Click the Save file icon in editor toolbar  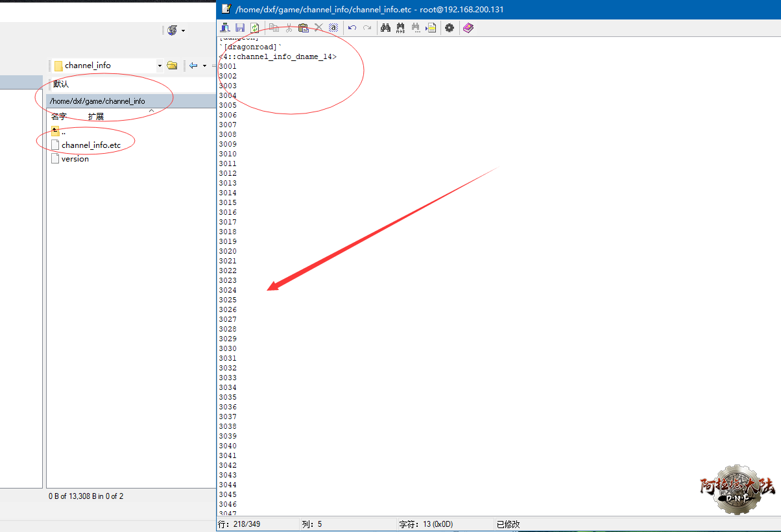point(240,28)
